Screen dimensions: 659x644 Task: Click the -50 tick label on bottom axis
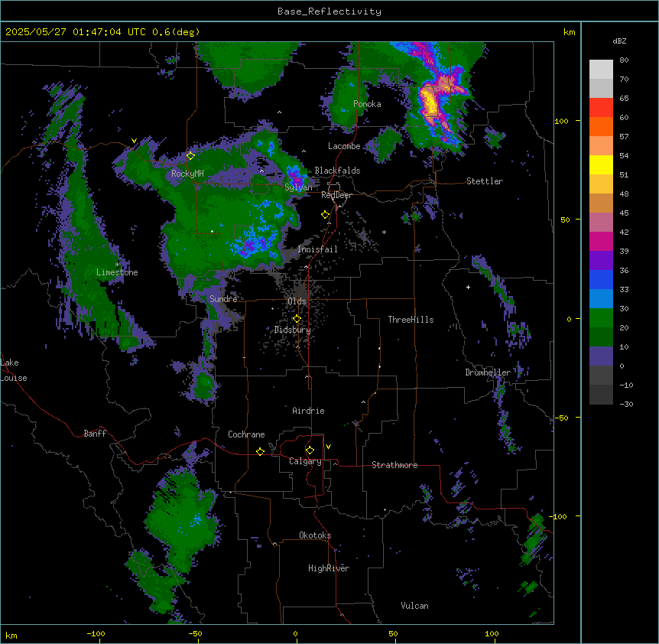pyautogui.click(x=195, y=634)
